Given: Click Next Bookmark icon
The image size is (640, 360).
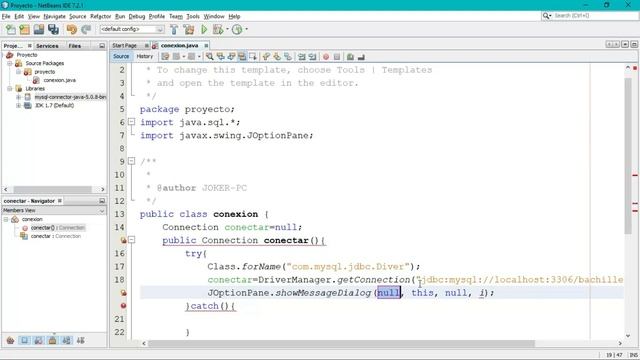Looking at the screenshot, I should tap(277, 57).
